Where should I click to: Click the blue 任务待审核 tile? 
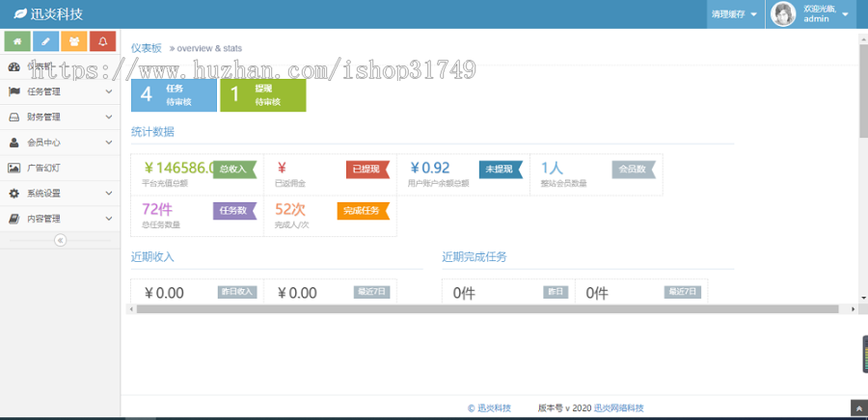click(x=173, y=94)
